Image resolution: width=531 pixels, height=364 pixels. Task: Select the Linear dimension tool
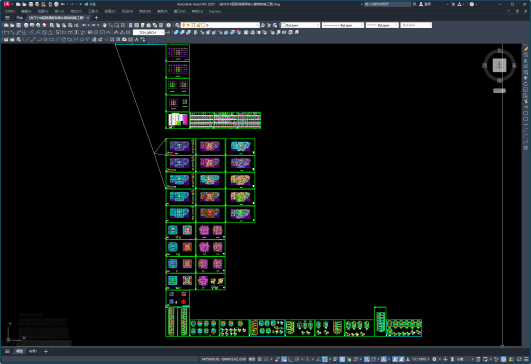[x=6, y=33]
